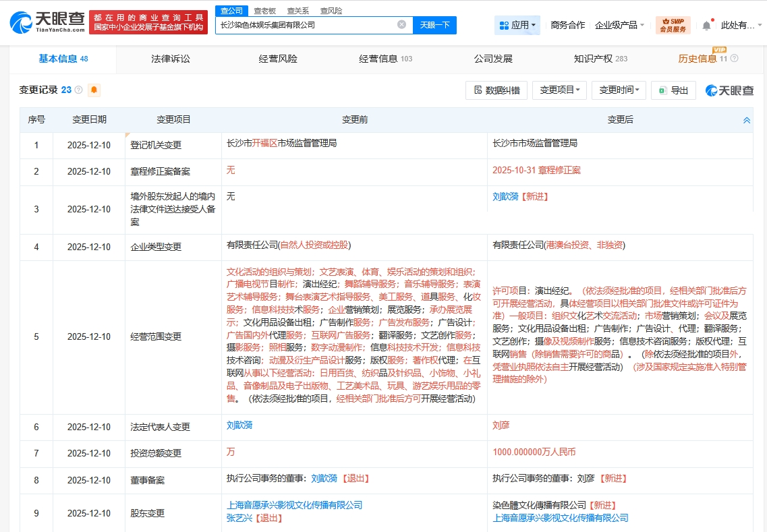Click the Tianyancha logo in the header
767x532 pixels.
[47, 23]
